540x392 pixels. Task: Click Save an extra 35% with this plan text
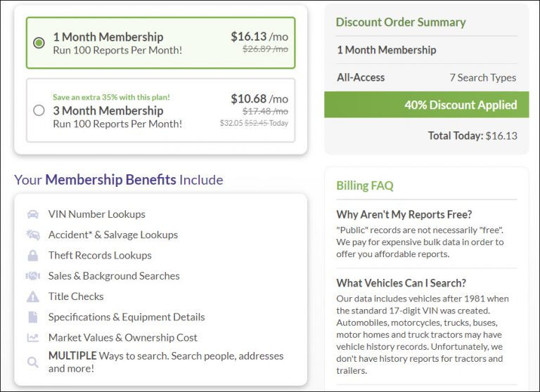[x=111, y=97]
